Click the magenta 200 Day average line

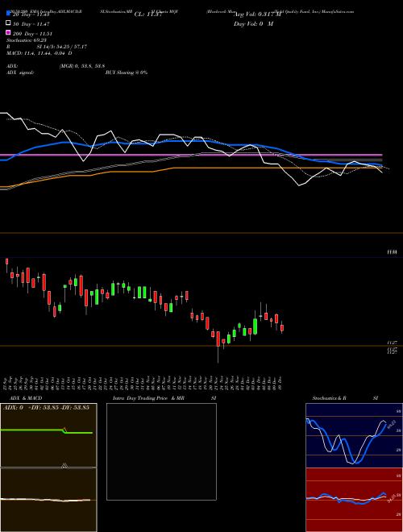click(191, 155)
